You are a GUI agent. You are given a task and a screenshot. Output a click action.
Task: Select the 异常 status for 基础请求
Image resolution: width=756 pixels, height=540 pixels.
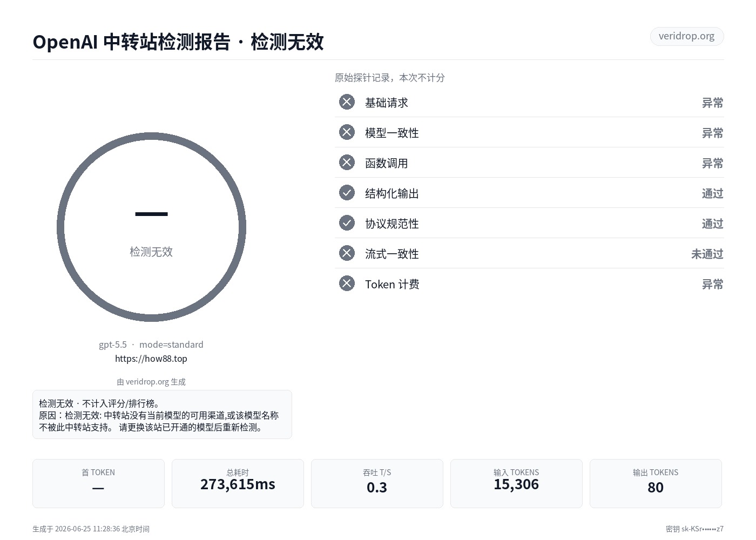(712, 103)
